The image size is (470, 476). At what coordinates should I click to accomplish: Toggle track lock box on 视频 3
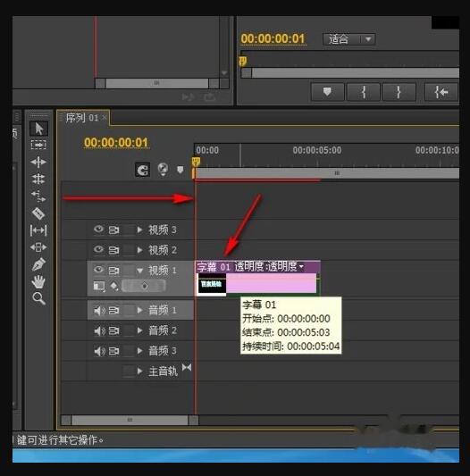(129, 230)
